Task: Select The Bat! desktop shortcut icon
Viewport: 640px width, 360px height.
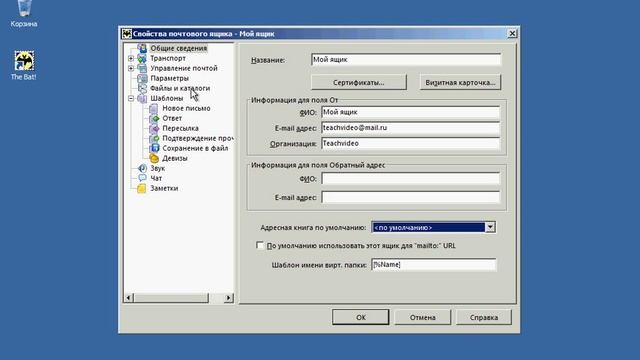Action: click(x=24, y=61)
